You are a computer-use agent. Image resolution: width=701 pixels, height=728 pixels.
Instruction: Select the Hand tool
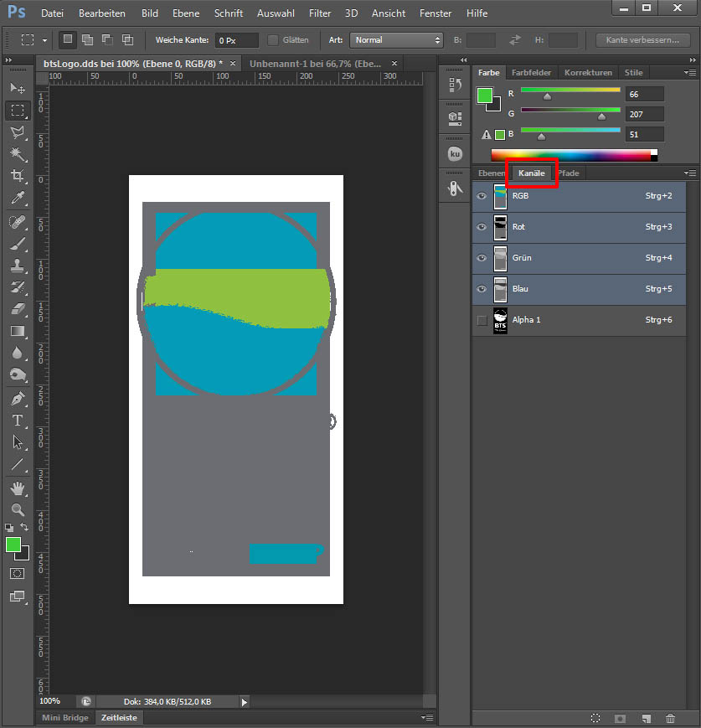pyautogui.click(x=17, y=488)
